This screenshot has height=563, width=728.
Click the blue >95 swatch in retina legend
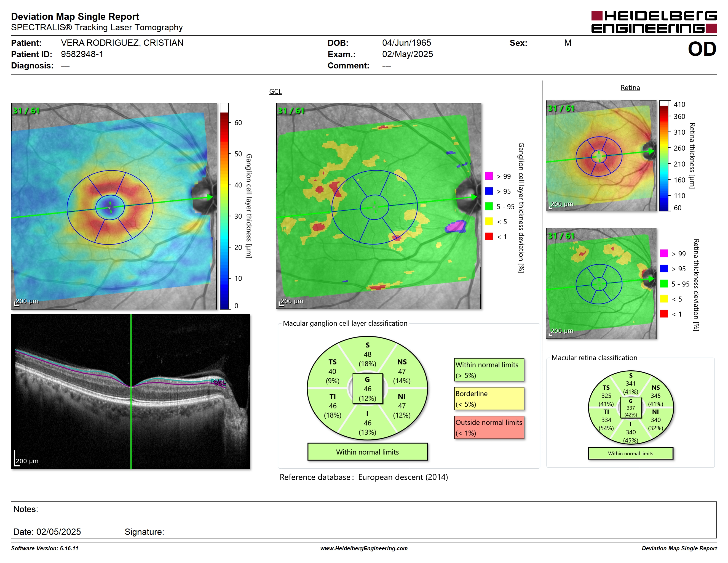pyautogui.click(x=664, y=269)
